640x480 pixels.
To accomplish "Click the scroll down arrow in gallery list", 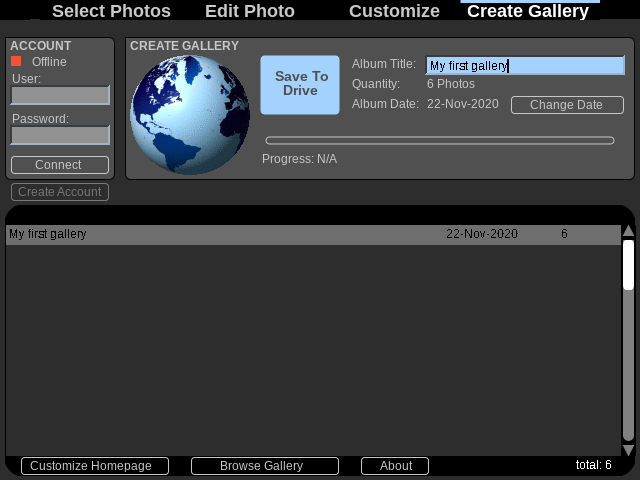I will coord(629,450).
